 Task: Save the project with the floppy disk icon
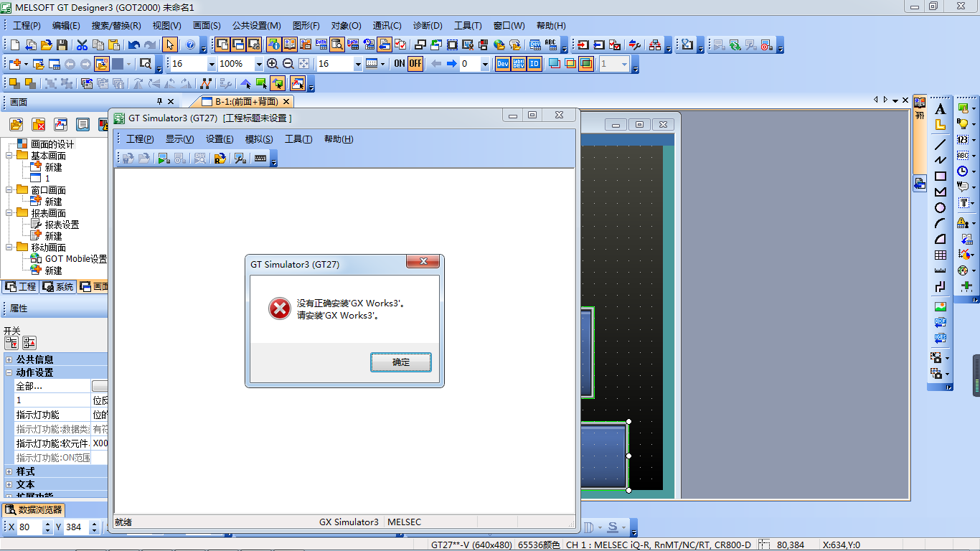click(62, 44)
